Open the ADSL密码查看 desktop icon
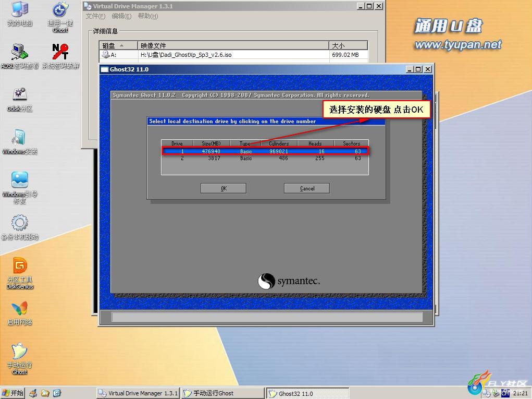Viewport: 532px width, 399px height. [20, 56]
